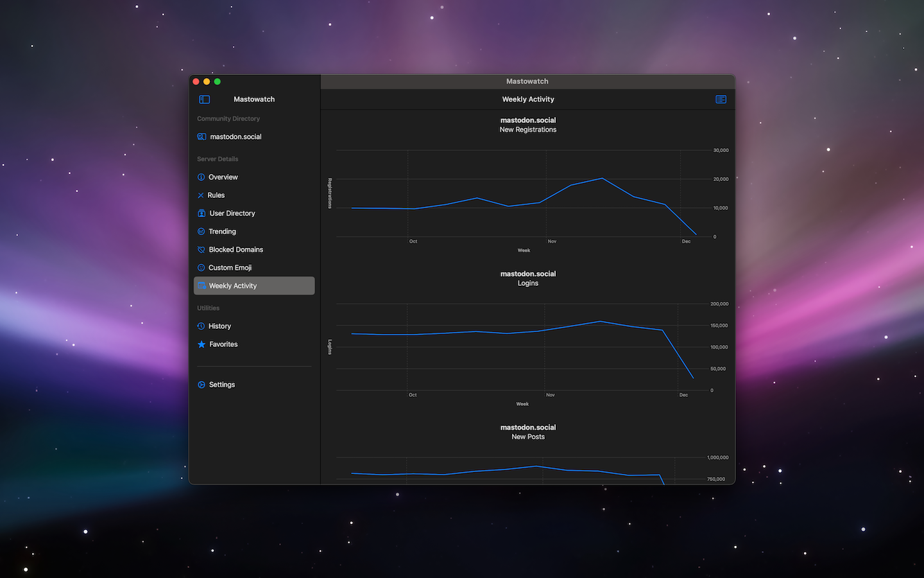
Task: Click the yellow minimize window button
Action: click(x=207, y=82)
